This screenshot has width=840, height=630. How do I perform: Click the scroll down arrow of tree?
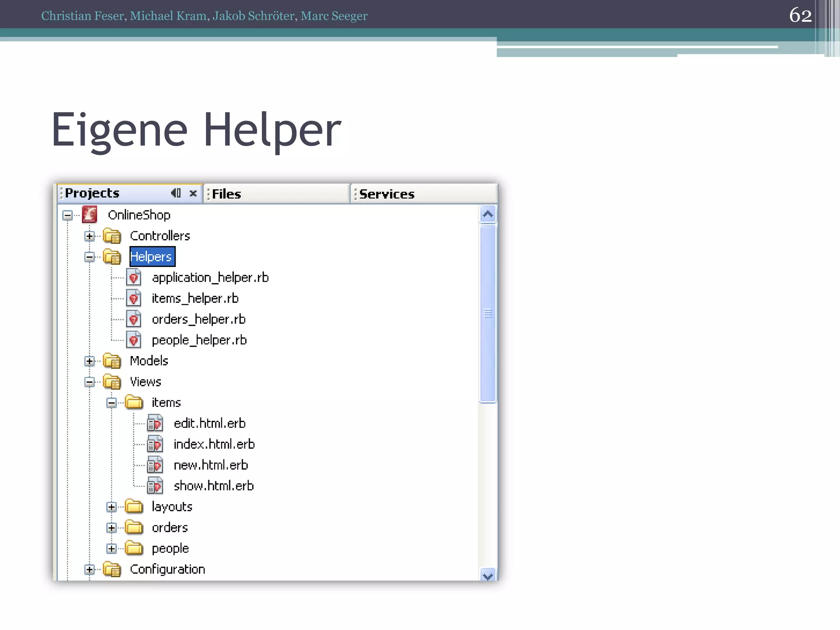(488, 575)
